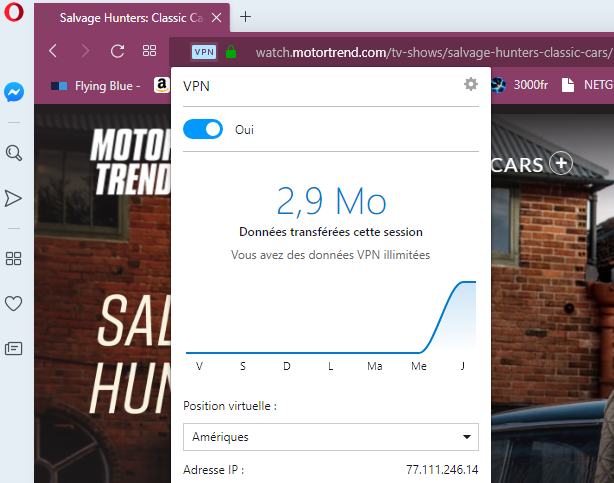Click the IP address 77.111.246.14

point(442,469)
